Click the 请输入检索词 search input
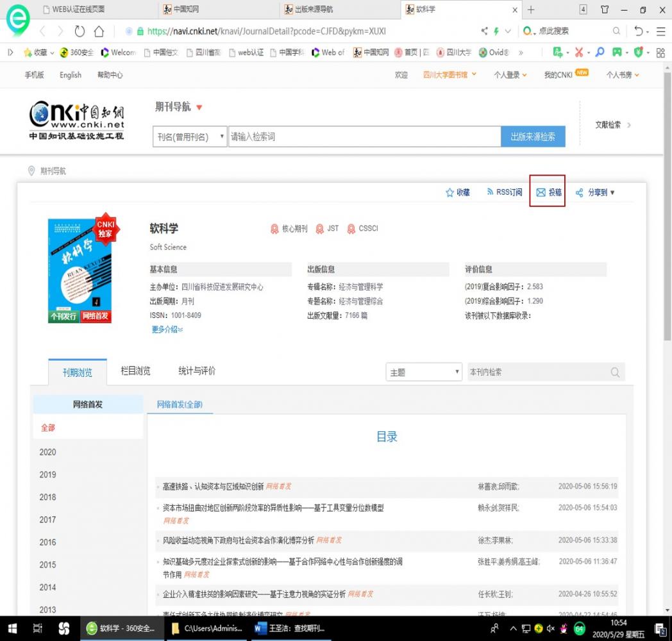The width and height of the screenshot is (672, 641). pos(364,137)
